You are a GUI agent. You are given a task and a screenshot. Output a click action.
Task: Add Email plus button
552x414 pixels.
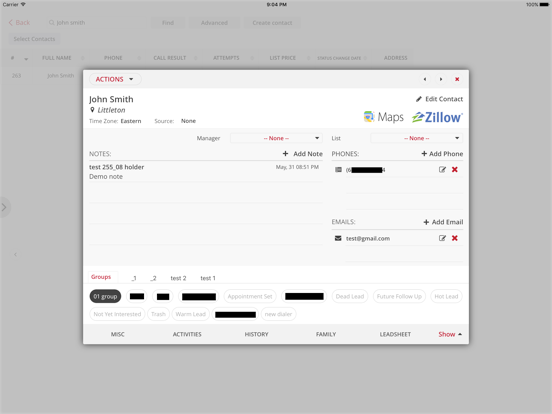(443, 222)
